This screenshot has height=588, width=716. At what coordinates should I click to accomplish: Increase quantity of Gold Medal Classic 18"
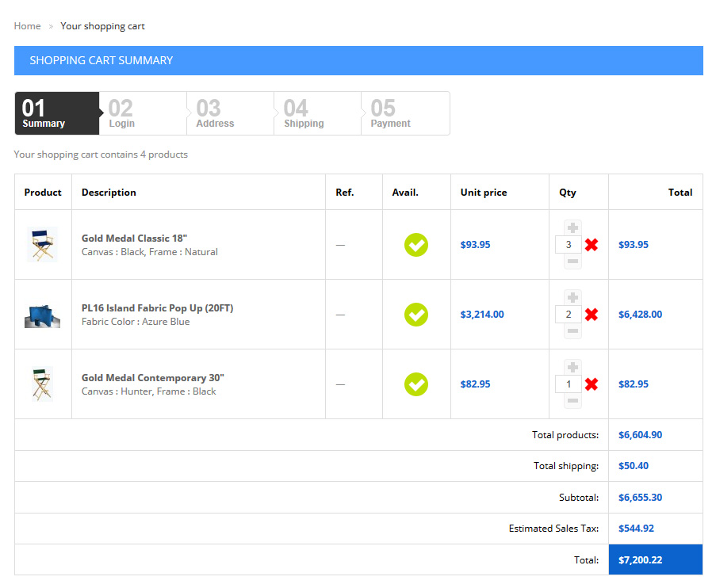pyautogui.click(x=572, y=228)
